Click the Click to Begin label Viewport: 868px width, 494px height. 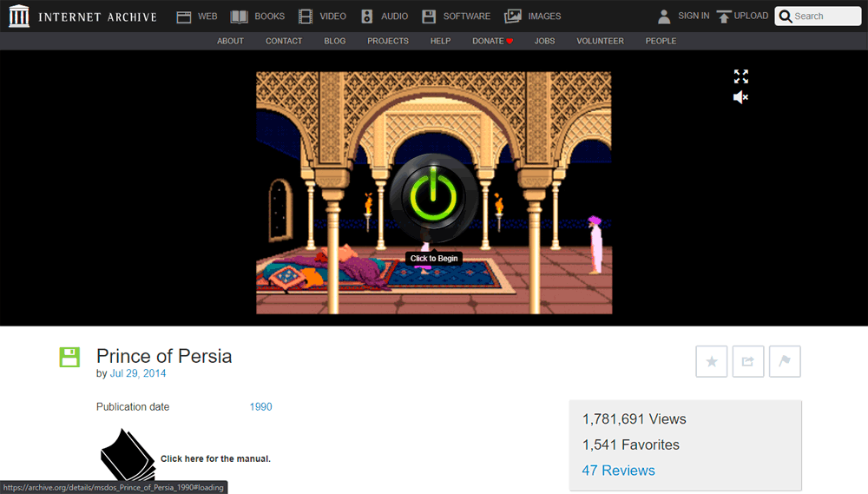pyautogui.click(x=434, y=258)
